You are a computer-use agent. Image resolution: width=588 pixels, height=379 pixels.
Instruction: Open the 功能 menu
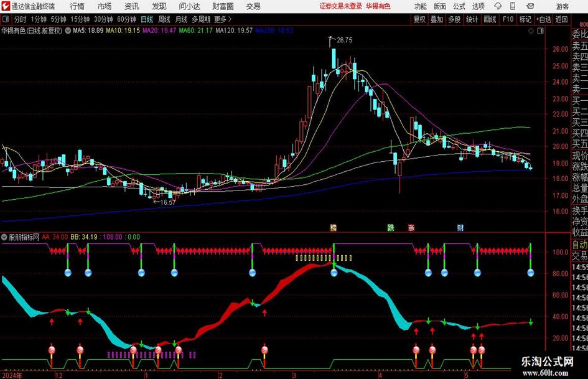point(421,6)
